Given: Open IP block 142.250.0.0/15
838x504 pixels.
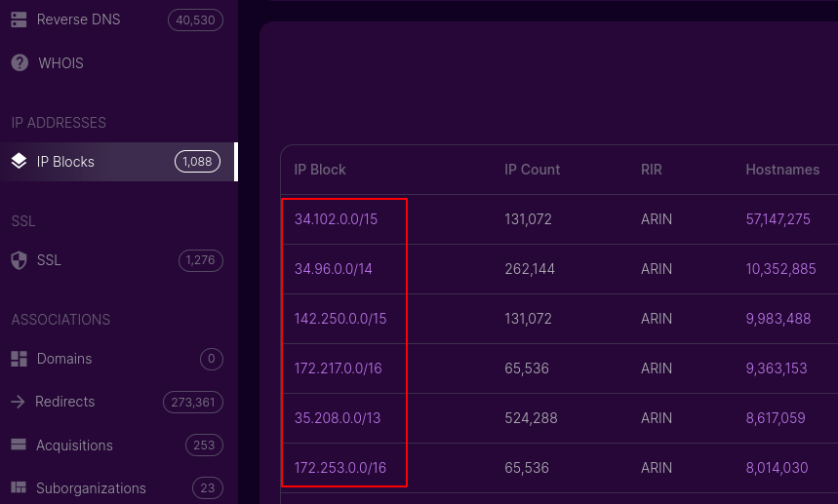Looking at the screenshot, I should coord(340,319).
